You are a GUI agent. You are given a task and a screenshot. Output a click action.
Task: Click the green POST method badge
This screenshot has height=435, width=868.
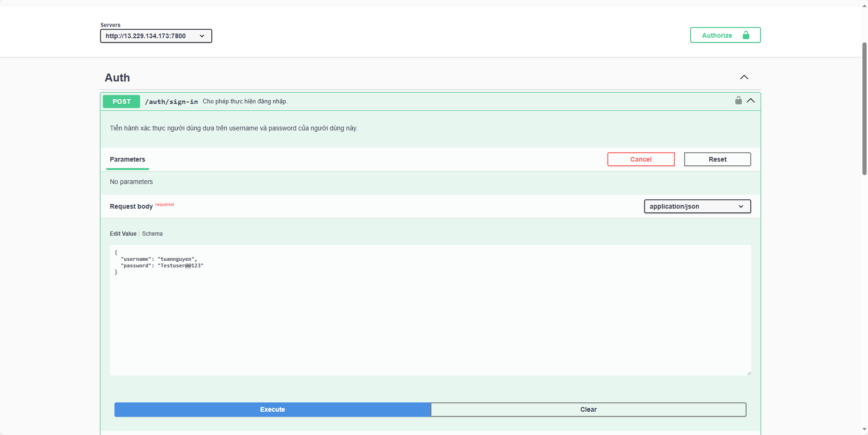pos(121,102)
